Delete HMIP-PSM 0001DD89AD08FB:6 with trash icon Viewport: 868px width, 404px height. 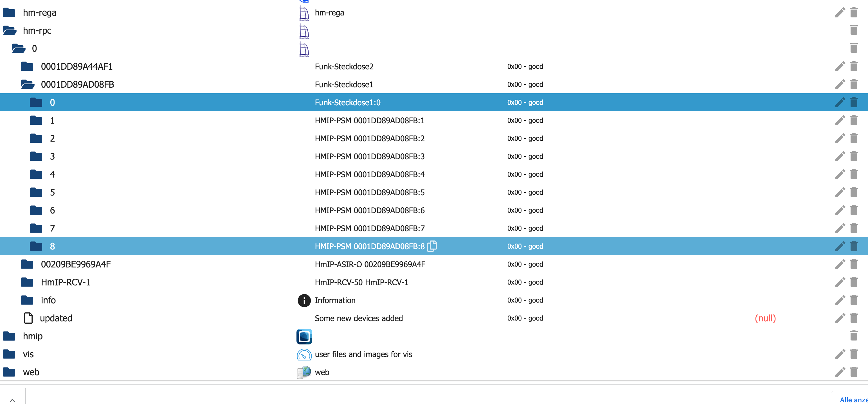pos(853,210)
